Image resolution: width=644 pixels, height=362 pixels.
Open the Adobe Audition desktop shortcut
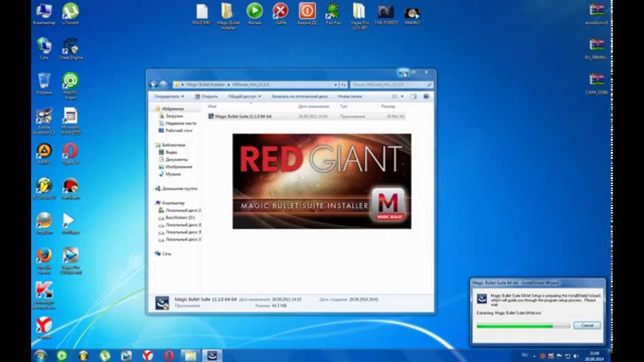[44, 121]
